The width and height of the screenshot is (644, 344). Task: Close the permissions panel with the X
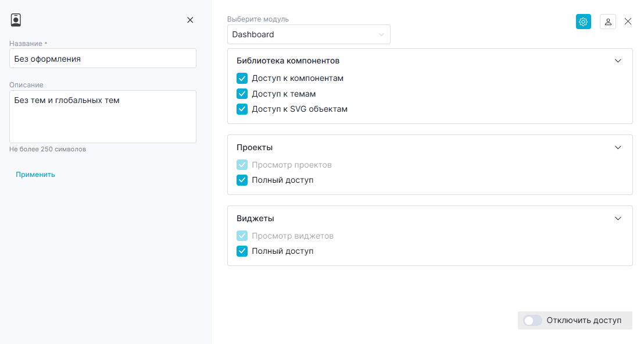[628, 22]
